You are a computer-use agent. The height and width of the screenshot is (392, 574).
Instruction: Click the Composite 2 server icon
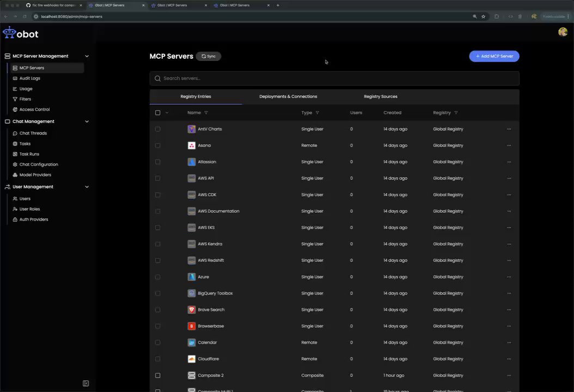192,375
